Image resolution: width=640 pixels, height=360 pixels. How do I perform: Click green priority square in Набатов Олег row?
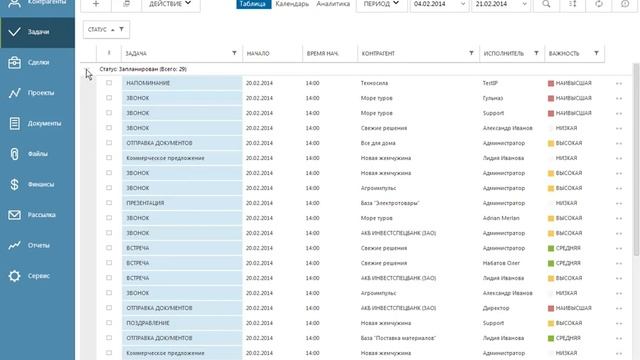pyautogui.click(x=551, y=263)
